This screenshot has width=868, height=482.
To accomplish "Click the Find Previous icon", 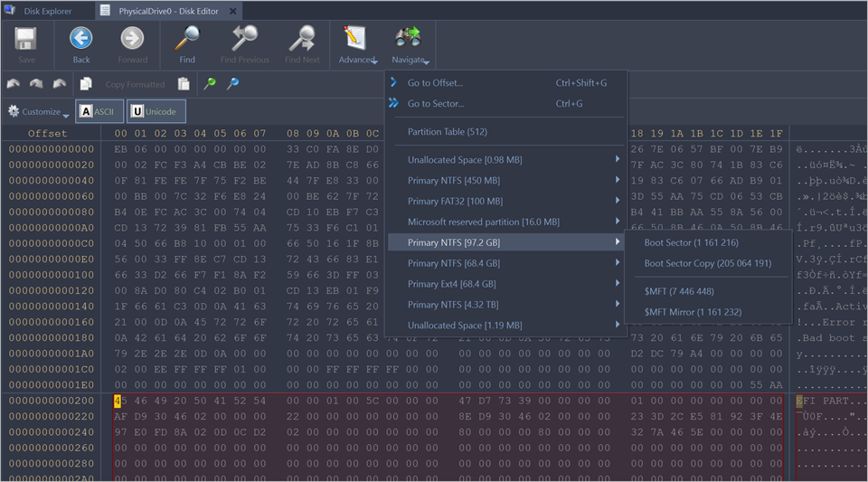I will tap(245, 39).
